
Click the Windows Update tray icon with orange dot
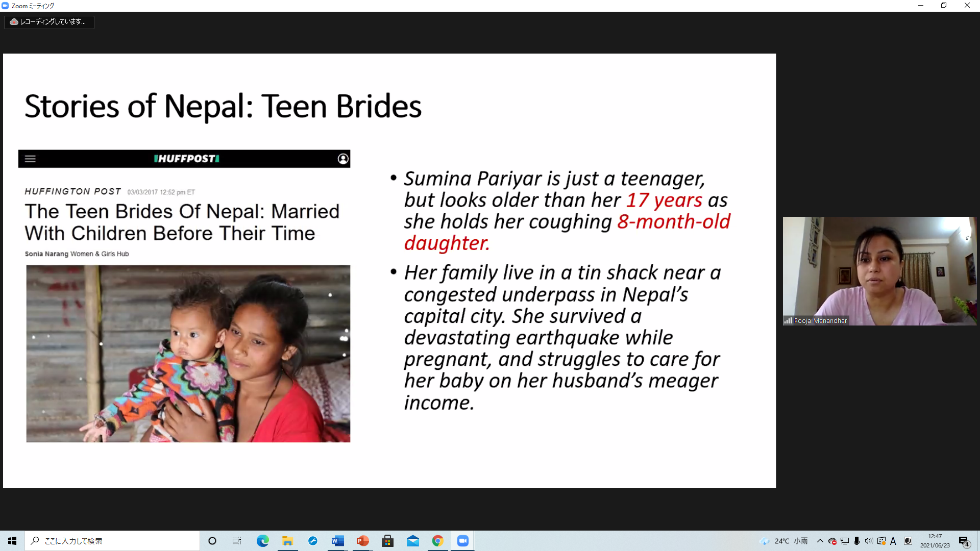(881, 541)
